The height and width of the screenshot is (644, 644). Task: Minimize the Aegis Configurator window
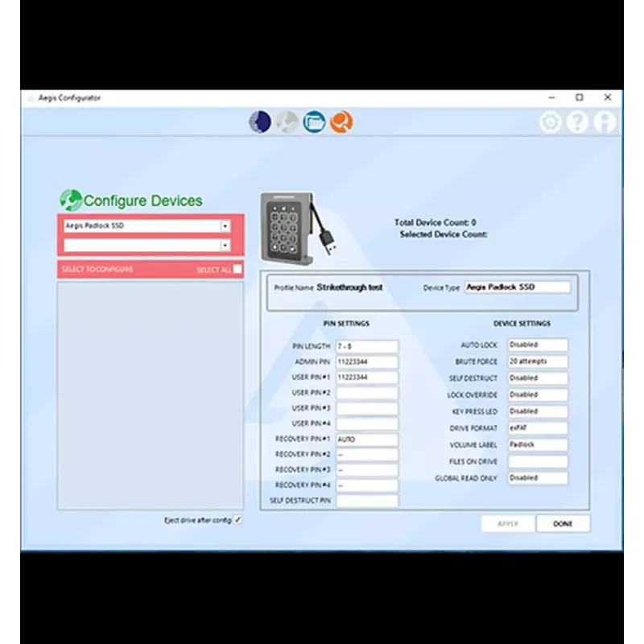551,97
